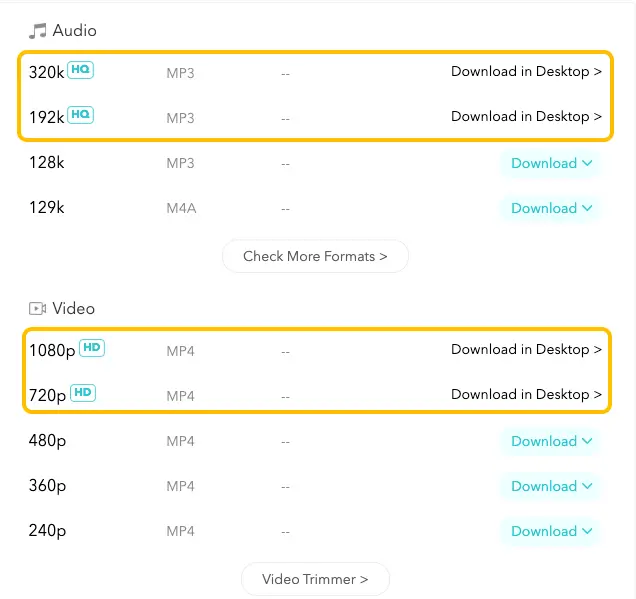Click Download in Desktop for 192k MP3
The width and height of the screenshot is (636, 599).
coord(526,116)
